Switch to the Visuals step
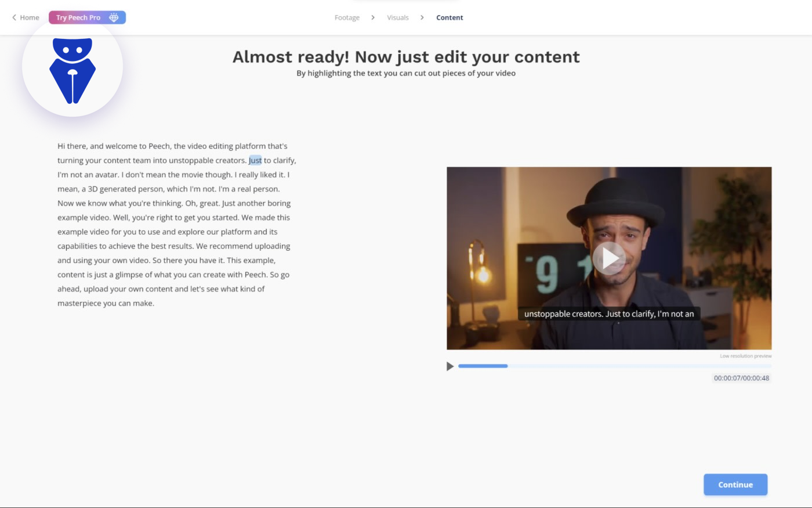 [398, 17]
